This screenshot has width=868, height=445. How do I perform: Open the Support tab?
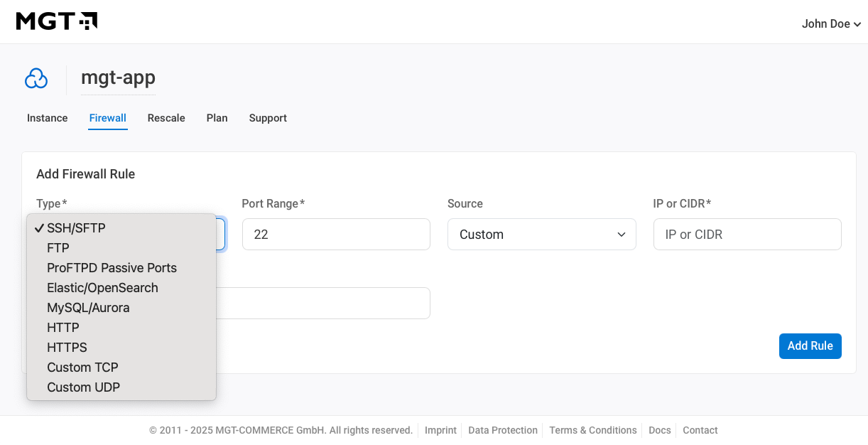click(268, 118)
